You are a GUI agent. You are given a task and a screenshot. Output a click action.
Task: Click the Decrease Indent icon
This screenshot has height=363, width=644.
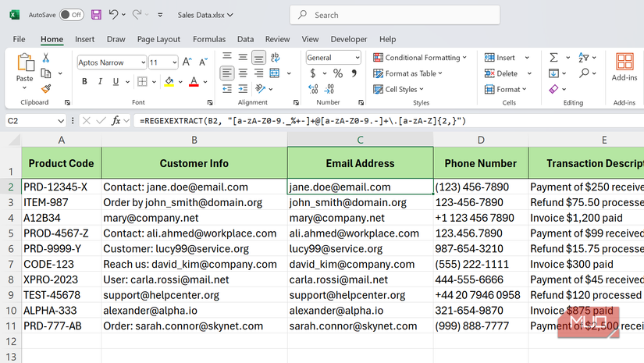tap(227, 88)
